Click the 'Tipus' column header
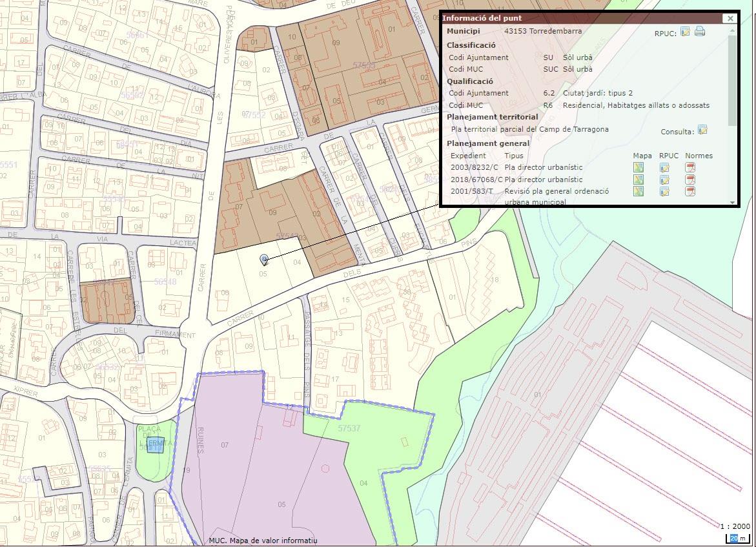756x547 pixels. click(x=513, y=156)
